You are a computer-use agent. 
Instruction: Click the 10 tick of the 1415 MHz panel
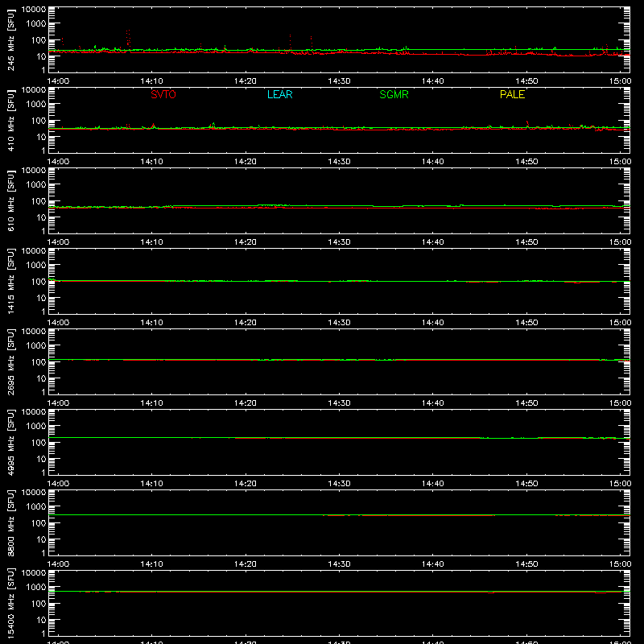click(42, 298)
